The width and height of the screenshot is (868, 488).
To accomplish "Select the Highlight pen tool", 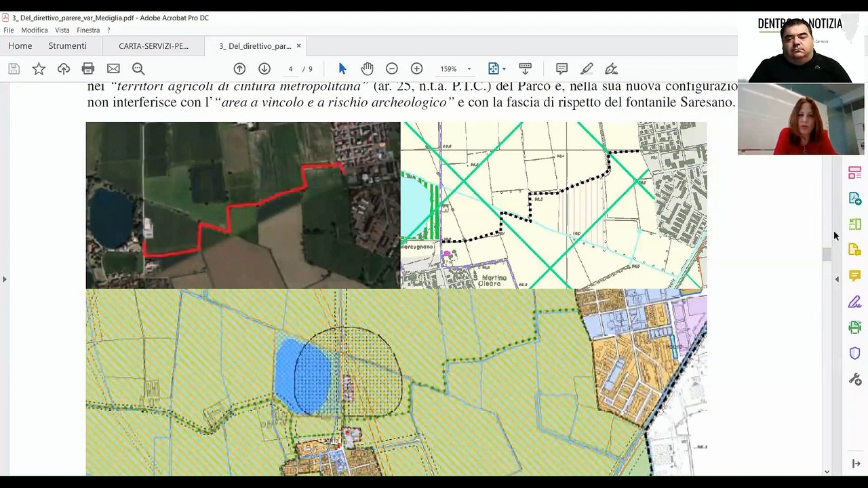I will pos(587,68).
